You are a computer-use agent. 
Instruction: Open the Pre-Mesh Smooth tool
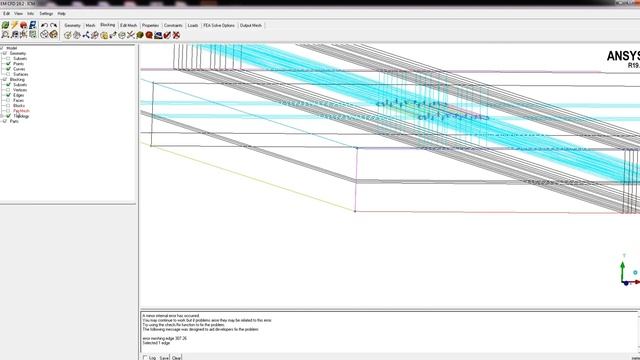(x=158, y=36)
